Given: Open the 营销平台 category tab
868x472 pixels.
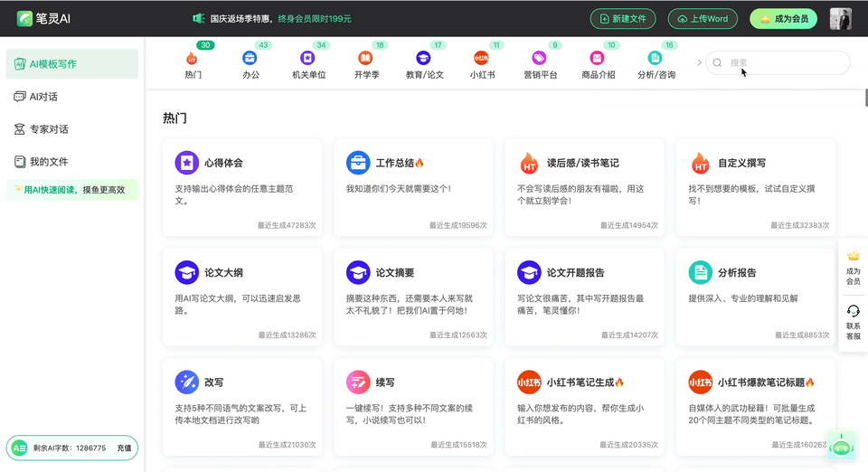Looking at the screenshot, I should click(x=540, y=63).
